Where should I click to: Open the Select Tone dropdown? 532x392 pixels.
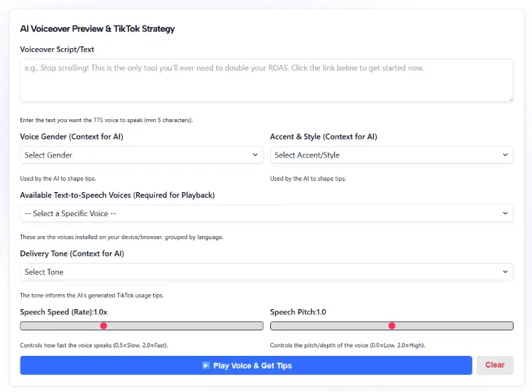pos(266,272)
